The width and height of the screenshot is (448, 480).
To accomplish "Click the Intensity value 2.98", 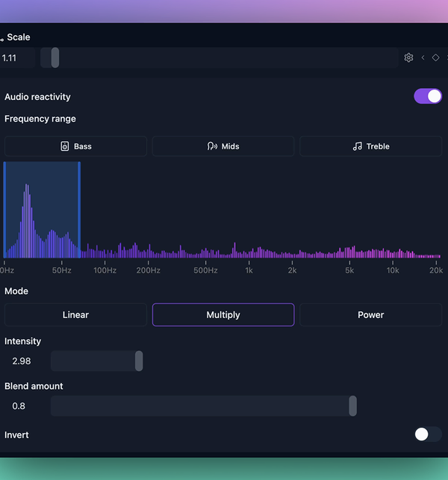I will [22, 361].
